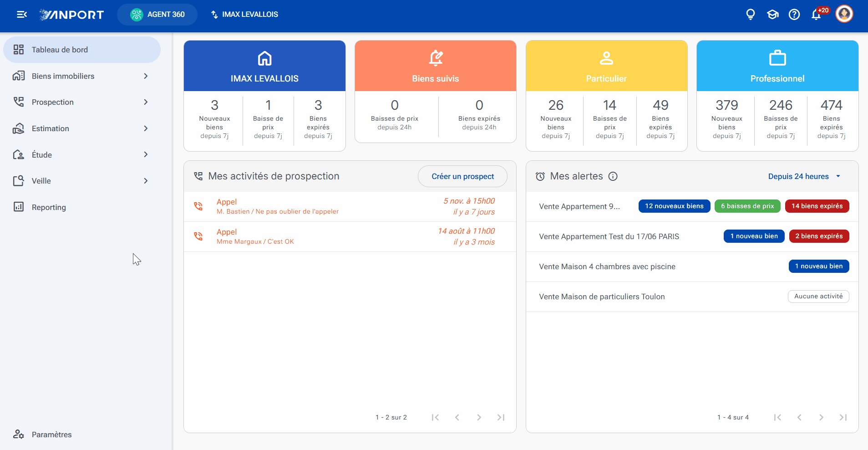The image size is (868, 450).
Task: Expand the Estimation chevron
Action: 146,128
